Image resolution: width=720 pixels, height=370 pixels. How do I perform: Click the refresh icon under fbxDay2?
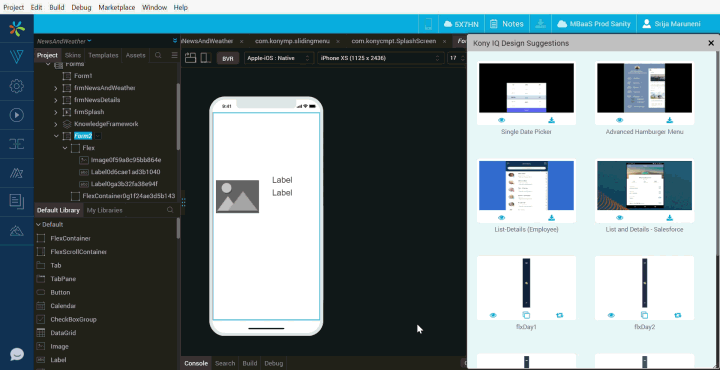click(678, 315)
